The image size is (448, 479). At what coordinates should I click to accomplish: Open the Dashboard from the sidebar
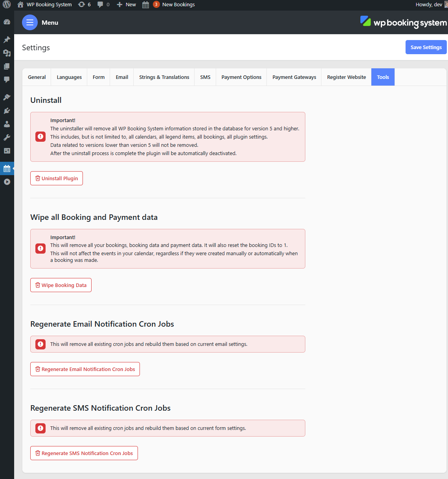[x=7, y=22]
